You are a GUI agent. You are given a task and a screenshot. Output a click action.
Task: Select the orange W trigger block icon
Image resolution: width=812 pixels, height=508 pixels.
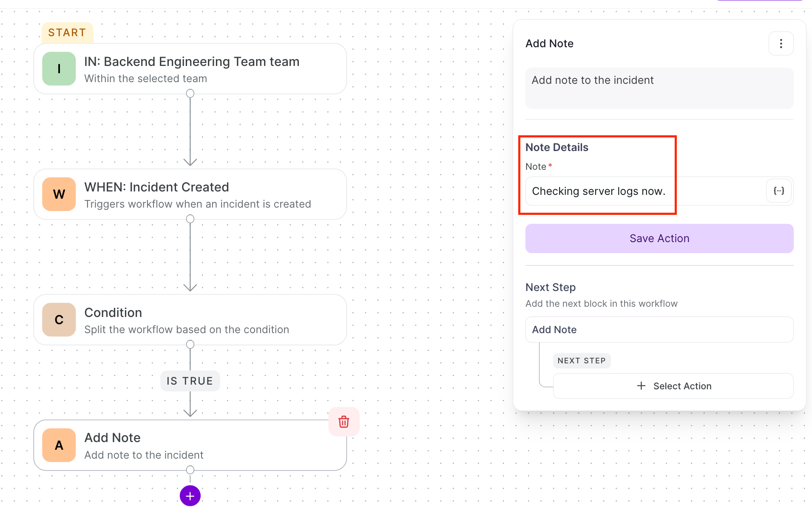coord(59,194)
